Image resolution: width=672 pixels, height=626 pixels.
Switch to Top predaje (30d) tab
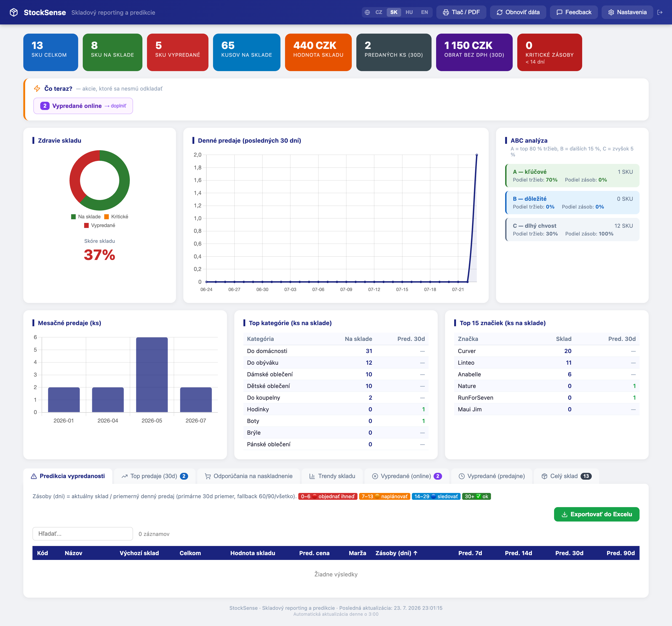point(155,476)
